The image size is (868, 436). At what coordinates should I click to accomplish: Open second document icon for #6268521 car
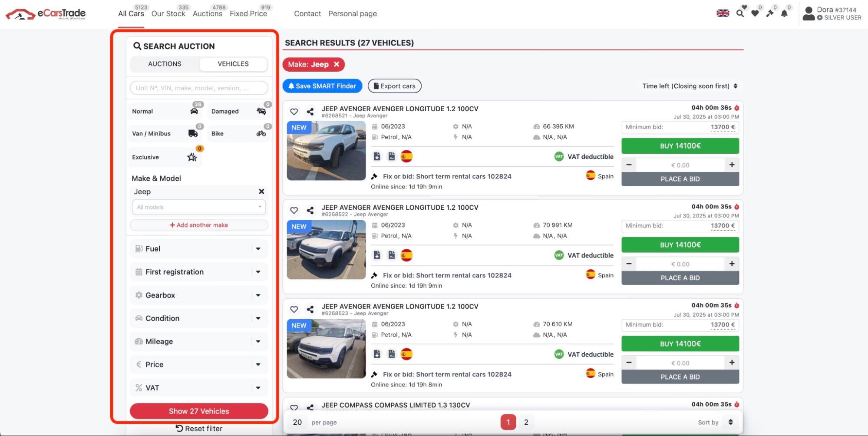[x=392, y=156]
